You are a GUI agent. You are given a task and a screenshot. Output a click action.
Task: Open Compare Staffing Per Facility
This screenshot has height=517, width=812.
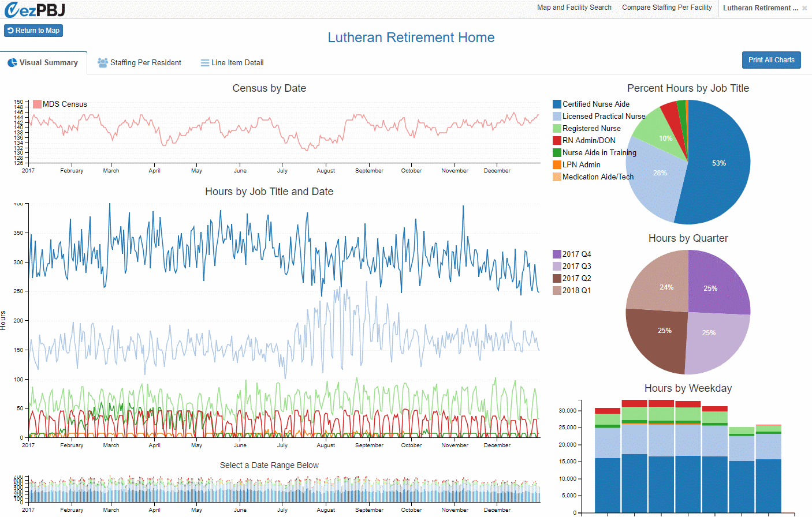(x=666, y=8)
